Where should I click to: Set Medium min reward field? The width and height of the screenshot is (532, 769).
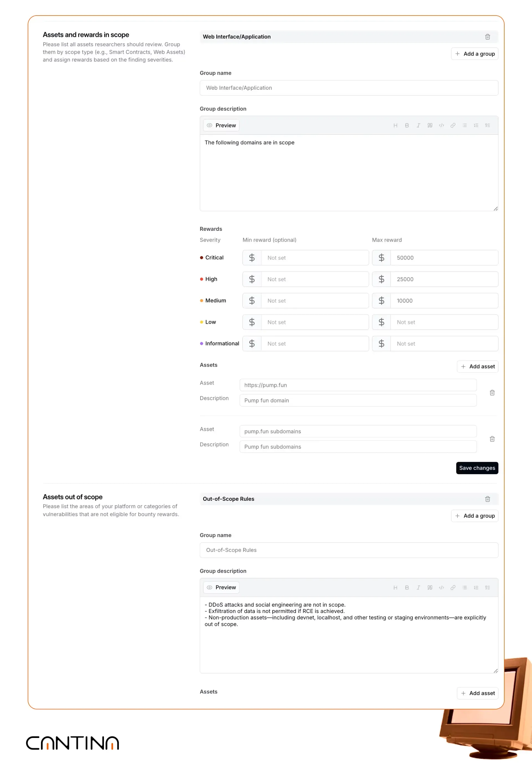(x=305, y=301)
